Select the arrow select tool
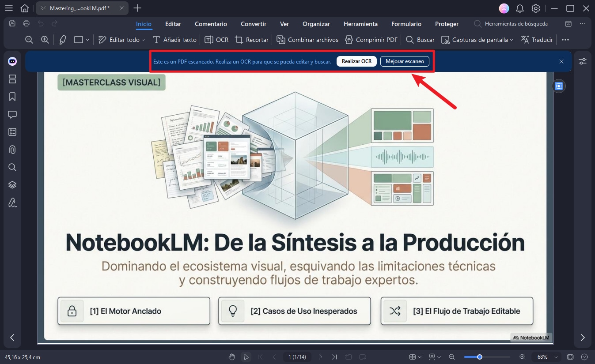Image resolution: width=595 pixels, height=364 pixels. coord(246,356)
